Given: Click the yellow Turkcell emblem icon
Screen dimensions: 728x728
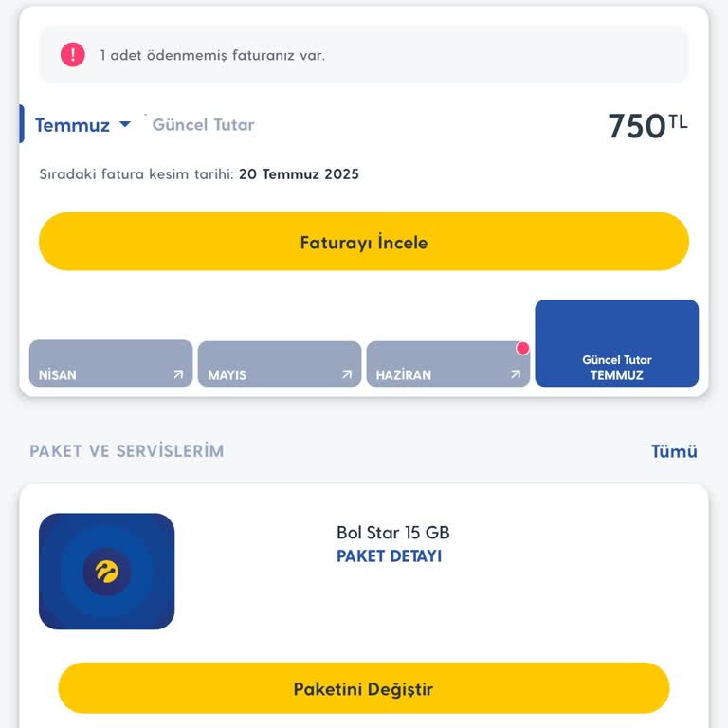Looking at the screenshot, I should [x=106, y=572].
